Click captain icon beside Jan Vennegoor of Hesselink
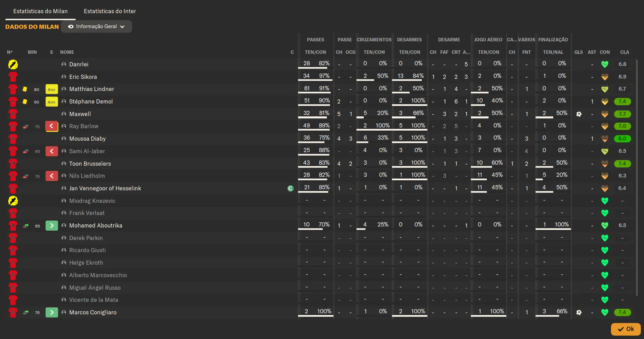644x339 pixels. [x=291, y=189]
